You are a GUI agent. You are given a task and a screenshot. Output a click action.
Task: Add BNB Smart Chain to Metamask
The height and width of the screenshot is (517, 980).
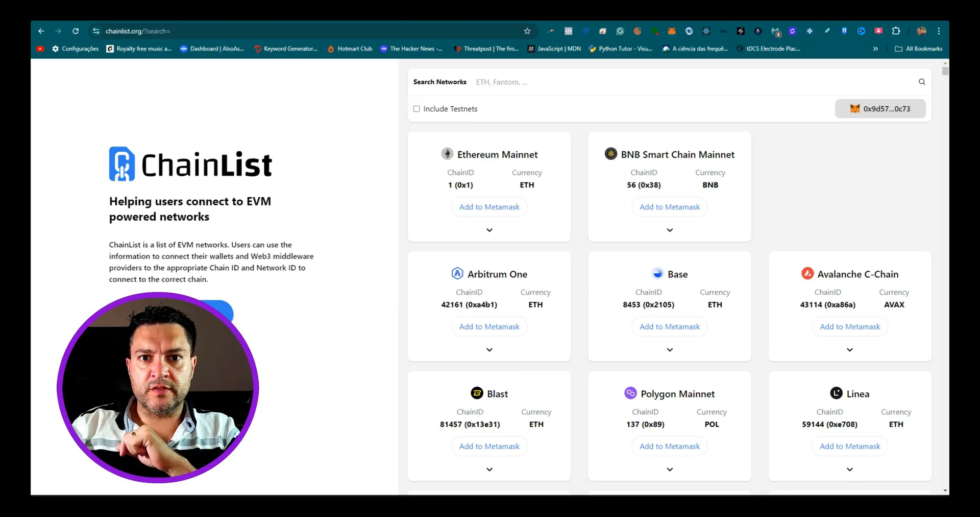tap(670, 207)
